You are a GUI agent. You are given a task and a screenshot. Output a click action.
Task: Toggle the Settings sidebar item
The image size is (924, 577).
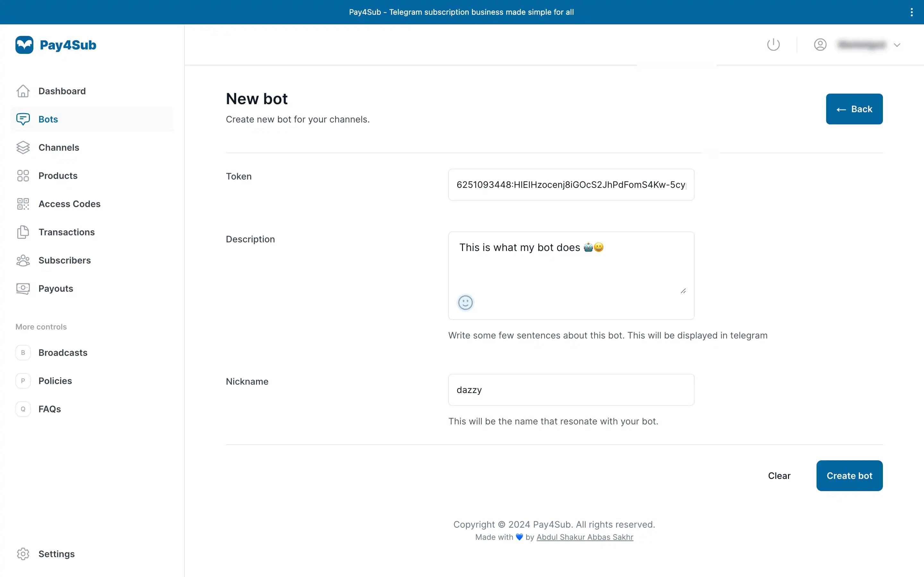coord(56,554)
